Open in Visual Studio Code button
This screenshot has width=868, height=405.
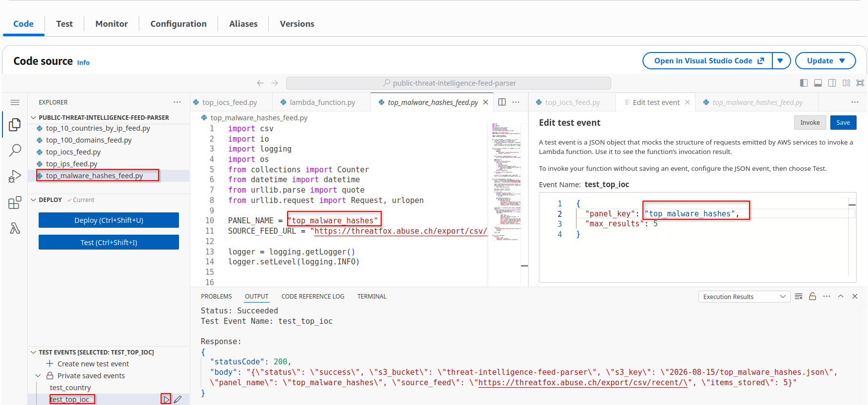tap(707, 61)
